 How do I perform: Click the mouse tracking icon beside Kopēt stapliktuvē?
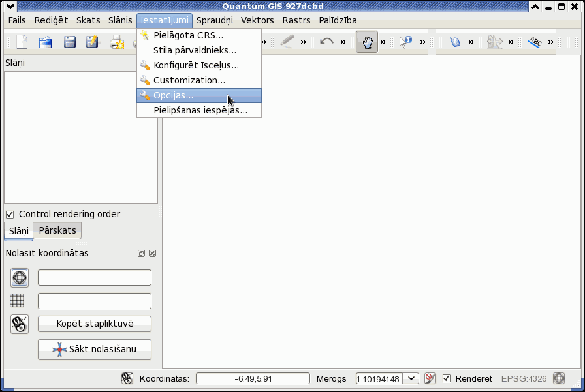click(20, 324)
